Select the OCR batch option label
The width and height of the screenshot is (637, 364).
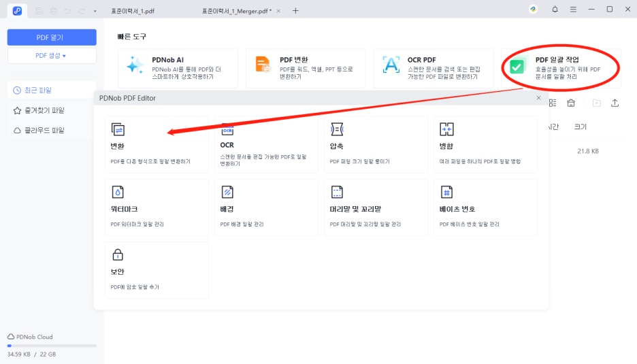coord(227,145)
